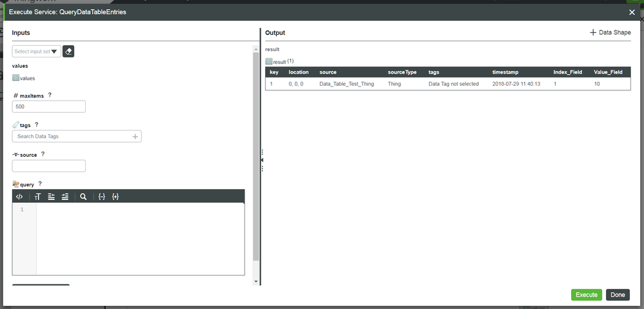Click the Value_Field column header
644x309 pixels.
(609, 72)
